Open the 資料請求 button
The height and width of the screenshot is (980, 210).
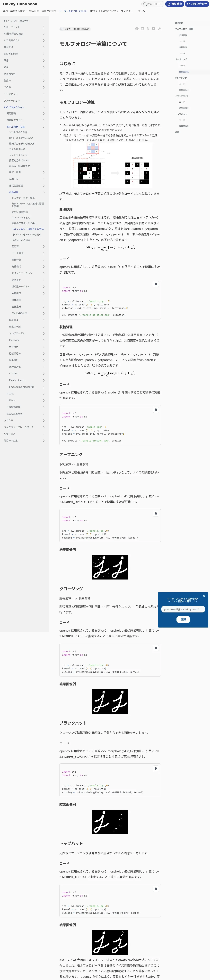175,4
